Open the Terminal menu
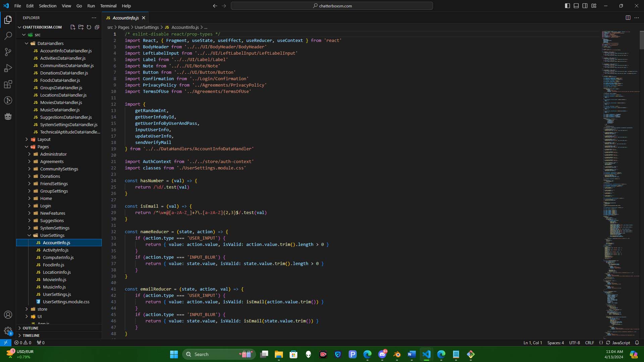 [108, 6]
